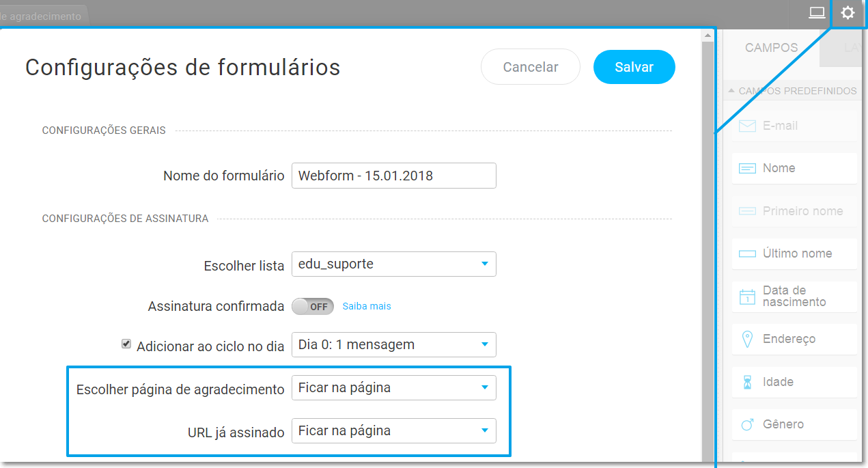The image size is (868, 468).
Task: Open the Saiba mais link
Action: click(x=367, y=307)
